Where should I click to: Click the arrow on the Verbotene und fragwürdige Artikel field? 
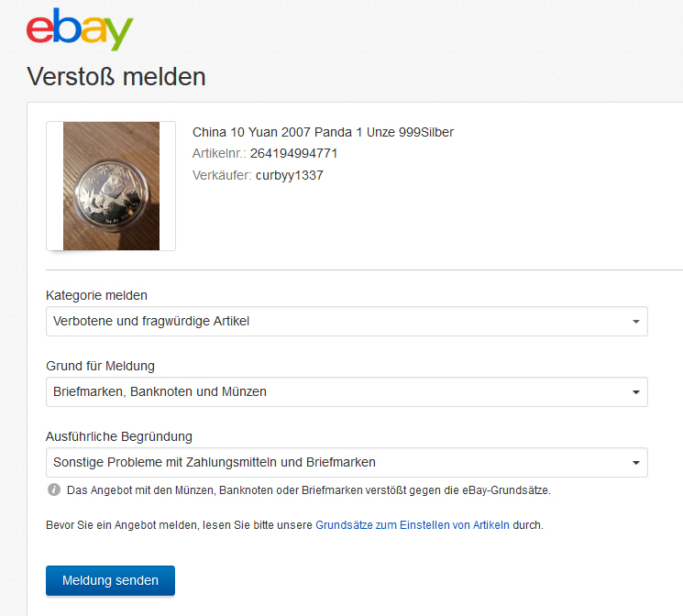click(x=636, y=322)
